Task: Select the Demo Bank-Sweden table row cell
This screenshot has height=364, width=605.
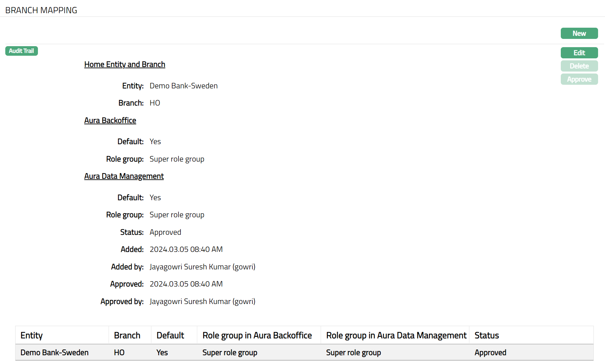Action: [54, 352]
